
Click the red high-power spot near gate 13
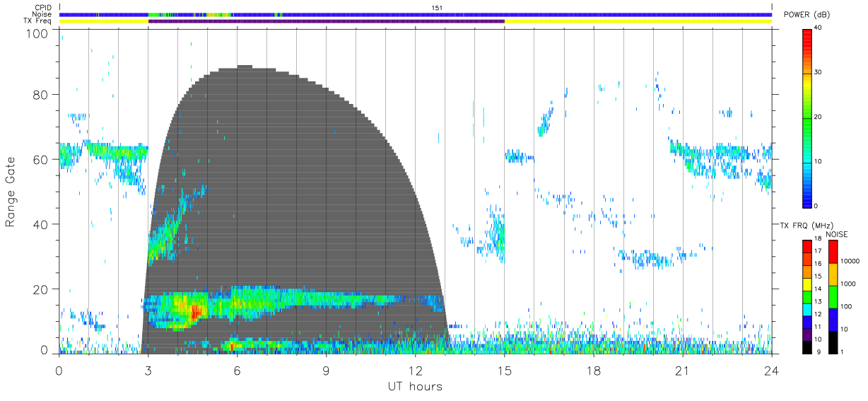click(196, 310)
